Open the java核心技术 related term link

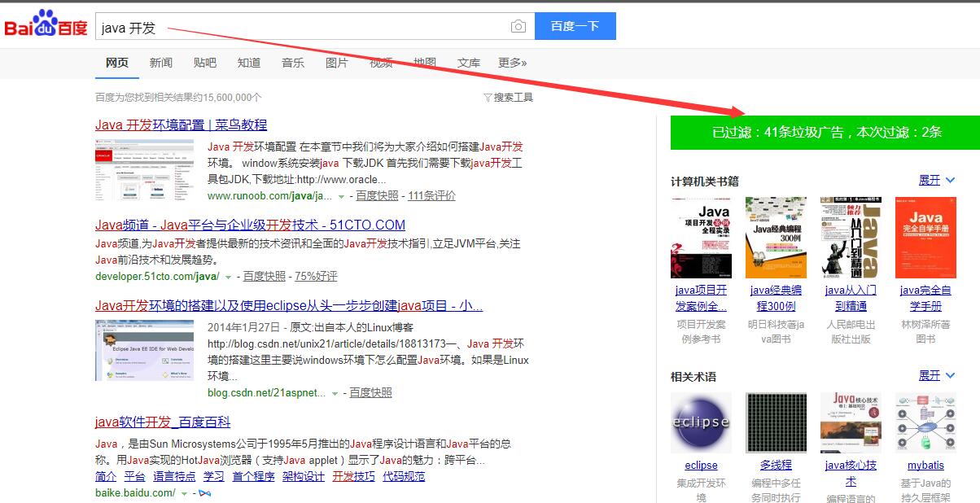coord(851,474)
